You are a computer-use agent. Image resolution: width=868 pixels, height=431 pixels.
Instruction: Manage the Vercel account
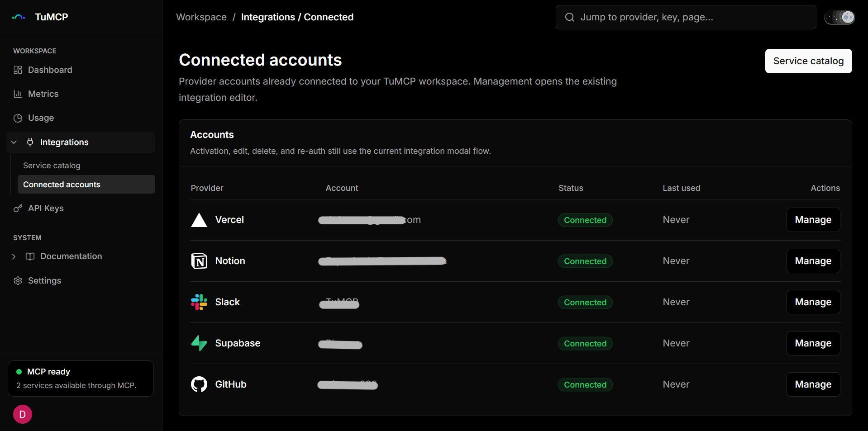(813, 220)
